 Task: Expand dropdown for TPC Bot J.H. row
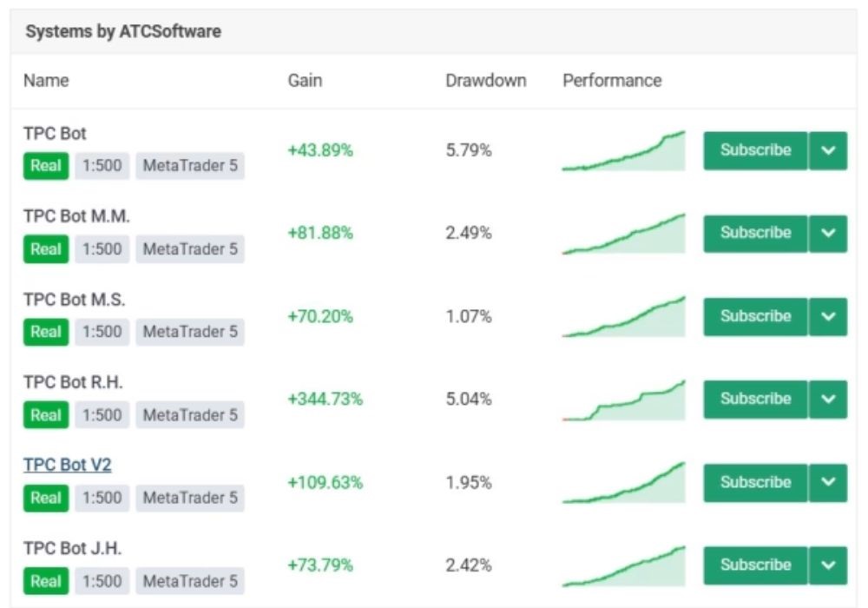click(828, 565)
